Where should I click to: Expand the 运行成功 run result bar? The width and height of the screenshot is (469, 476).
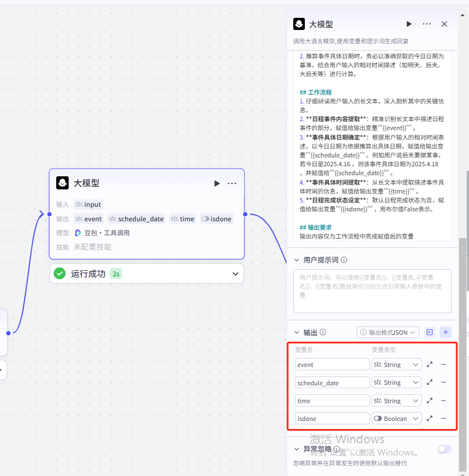(x=236, y=274)
